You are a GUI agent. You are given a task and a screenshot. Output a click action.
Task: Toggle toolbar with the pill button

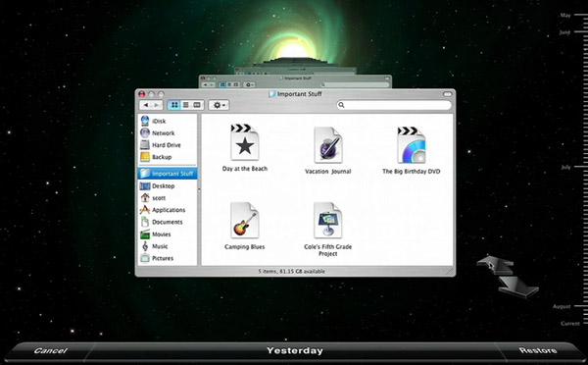coord(448,94)
